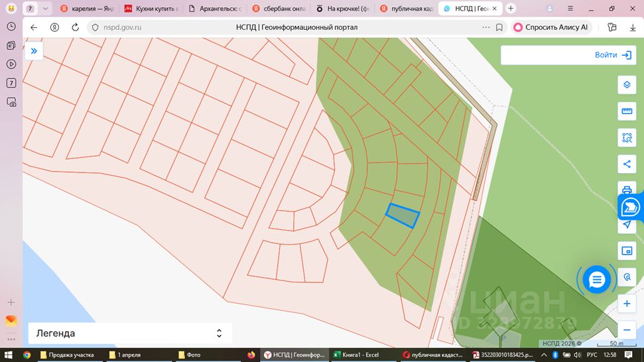Open Книга1 - Excel from the taskbar
Viewport: 644px width, 362px height.
tap(357, 355)
